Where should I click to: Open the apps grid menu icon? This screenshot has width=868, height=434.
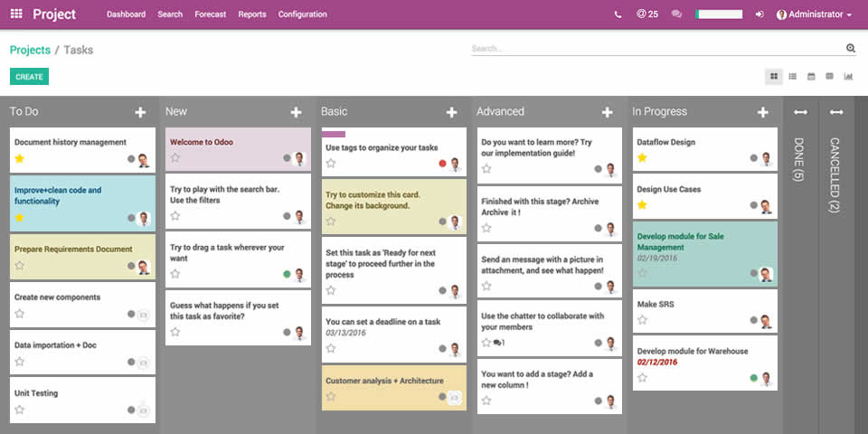click(x=16, y=14)
